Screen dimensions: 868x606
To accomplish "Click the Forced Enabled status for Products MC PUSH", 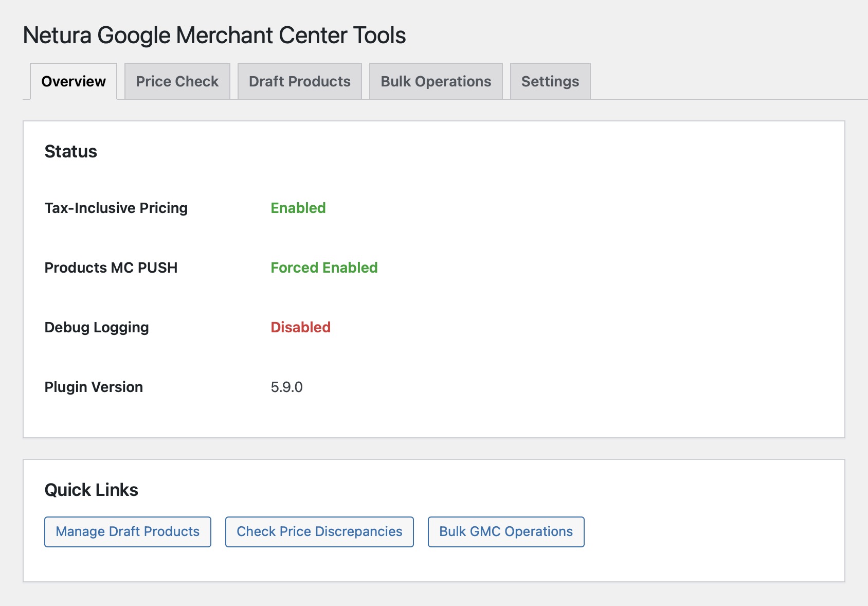I will click(324, 268).
